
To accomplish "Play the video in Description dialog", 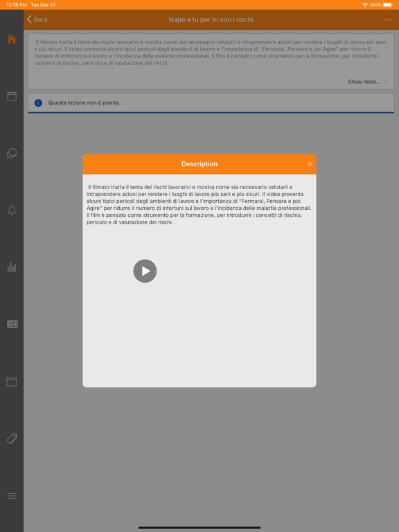I will click(x=145, y=271).
